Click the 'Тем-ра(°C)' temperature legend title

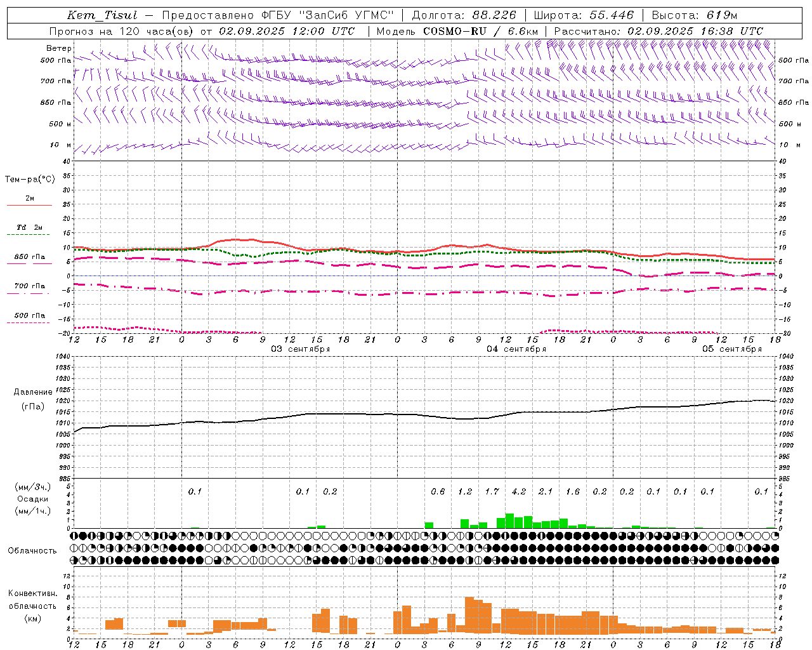click(30, 180)
